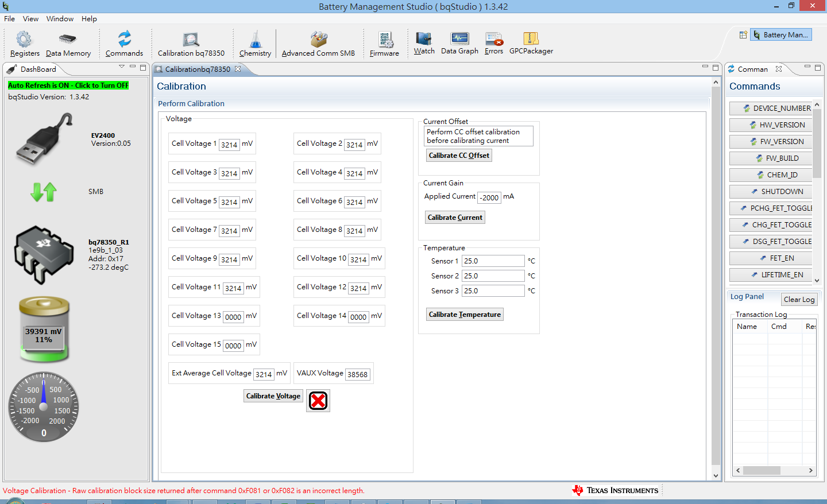This screenshot has width=827, height=504.
Task: Click the red X calibration status icon
Action: 318,401
